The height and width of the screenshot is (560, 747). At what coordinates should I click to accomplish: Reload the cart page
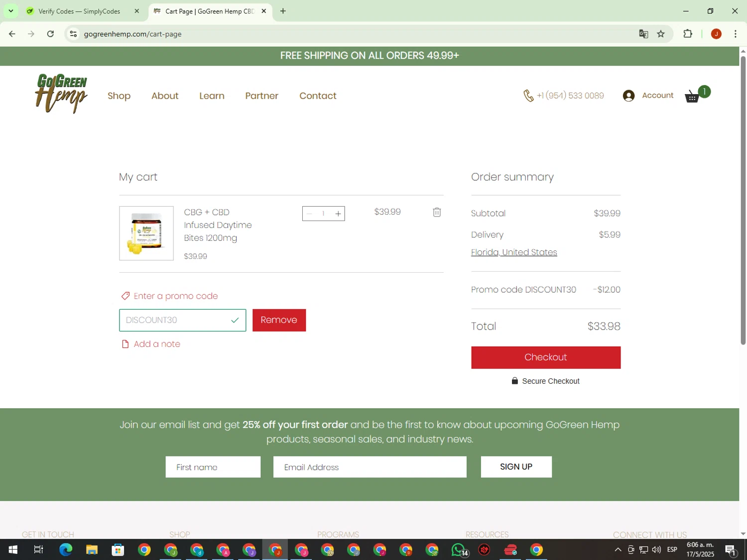coord(50,34)
